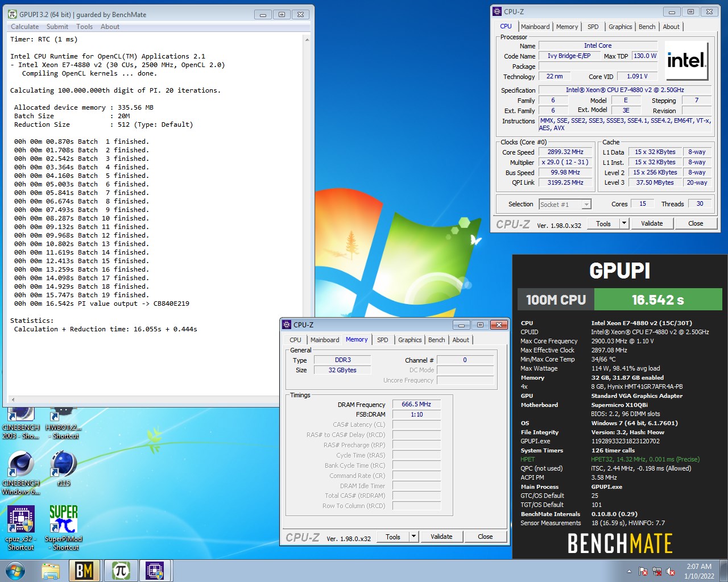The image size is (728, 582).
Task: Click the HPET timer row in BenchMate
Action: (x=619, y=459)
